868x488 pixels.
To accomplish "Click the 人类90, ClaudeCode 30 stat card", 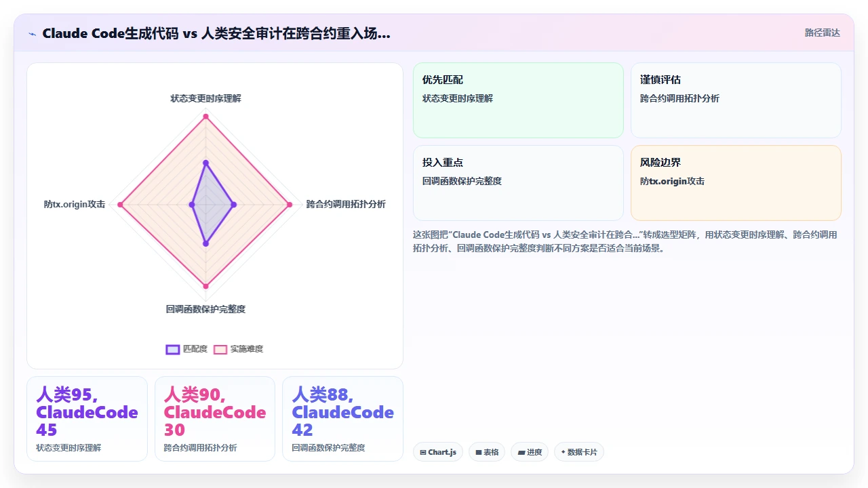I will coord(215,419).
